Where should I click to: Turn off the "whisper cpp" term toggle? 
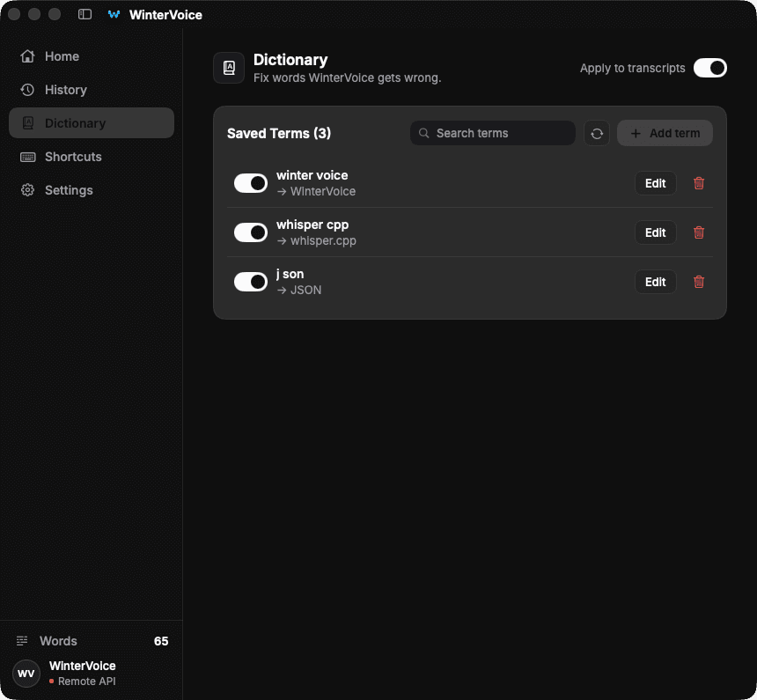(x=251, y=232)
